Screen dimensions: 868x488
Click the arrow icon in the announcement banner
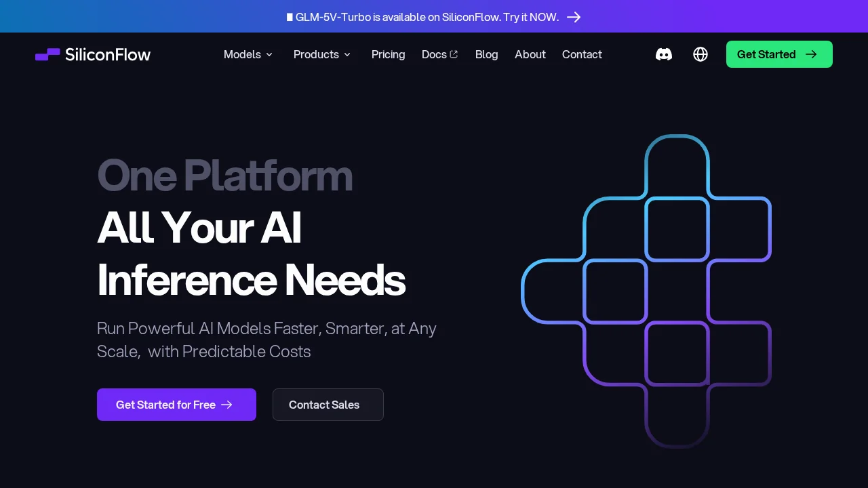tap(574, 17)
